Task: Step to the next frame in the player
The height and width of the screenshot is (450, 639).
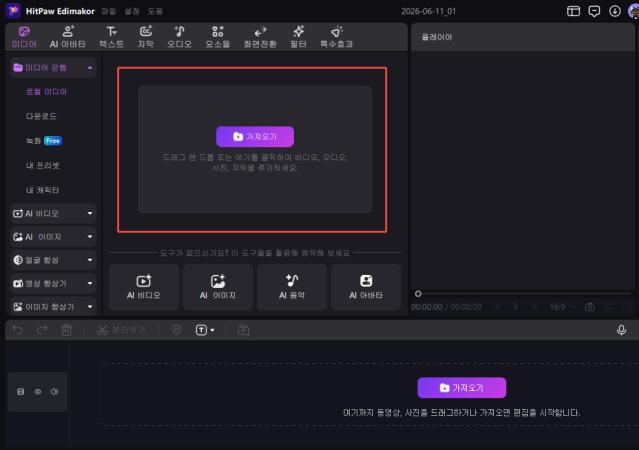Action: click(x=534, y=307)
